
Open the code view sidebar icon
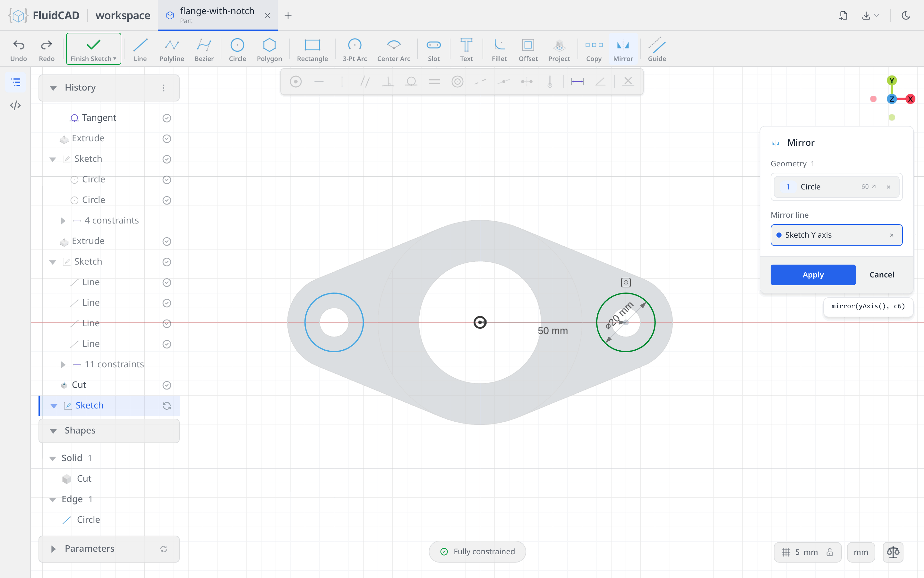point(15,105)
